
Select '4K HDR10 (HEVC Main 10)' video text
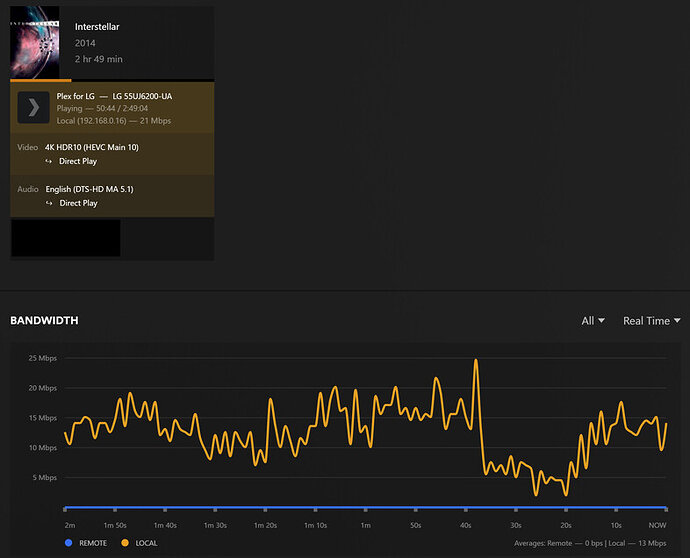[92, 147]
